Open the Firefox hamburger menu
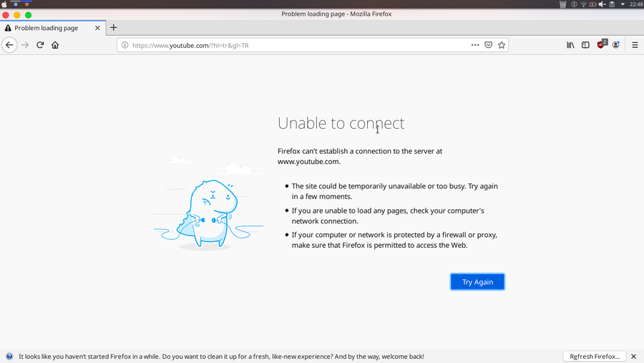Viewport: 644px width, 363px height. [x=635, y=45]
